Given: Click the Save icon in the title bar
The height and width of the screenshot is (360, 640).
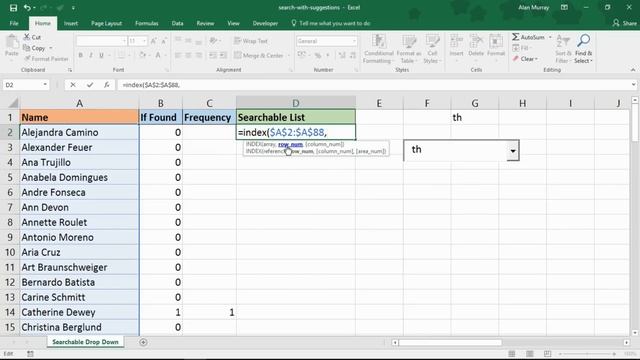Looking at the screenshot, I should click(13, 8).
